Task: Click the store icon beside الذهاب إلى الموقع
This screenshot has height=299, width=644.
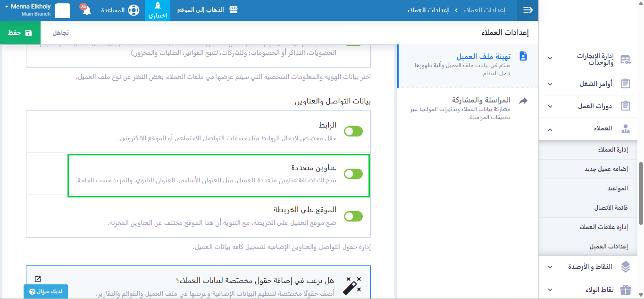Action: click(x=232, y=10)
